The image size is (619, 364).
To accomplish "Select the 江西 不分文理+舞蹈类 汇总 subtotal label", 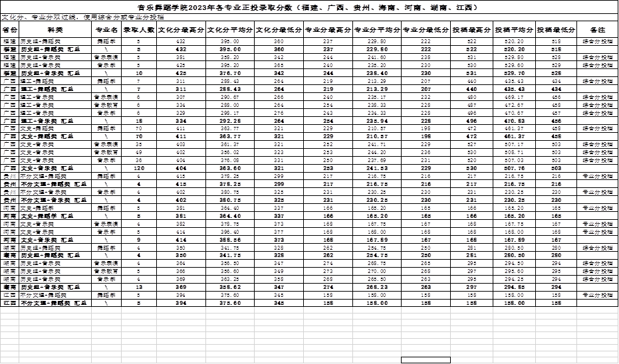I will pyautogui.click(x=55, y=302).
